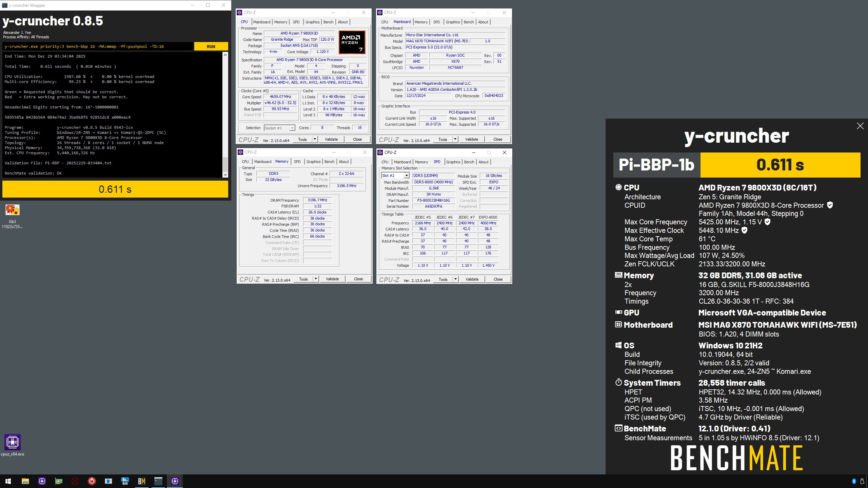Click the '28,558 timer calls' text in BenchMate

[732, 383]
